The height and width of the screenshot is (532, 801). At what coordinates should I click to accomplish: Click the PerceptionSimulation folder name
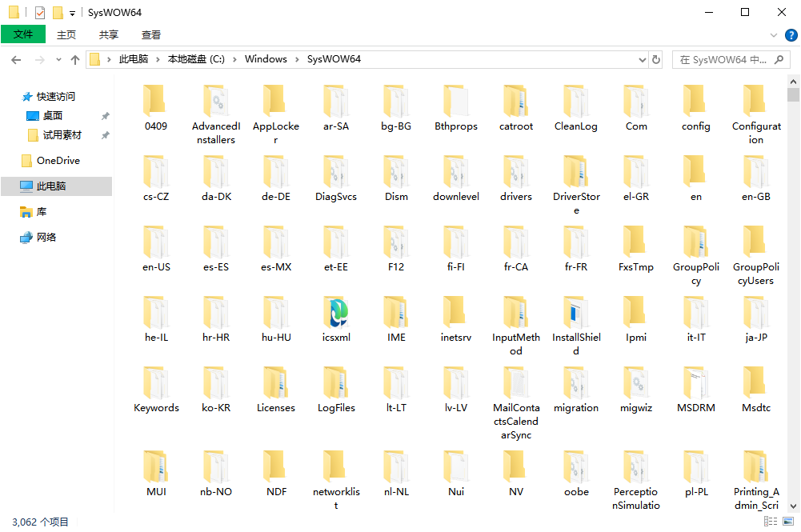tap(636, 498)
